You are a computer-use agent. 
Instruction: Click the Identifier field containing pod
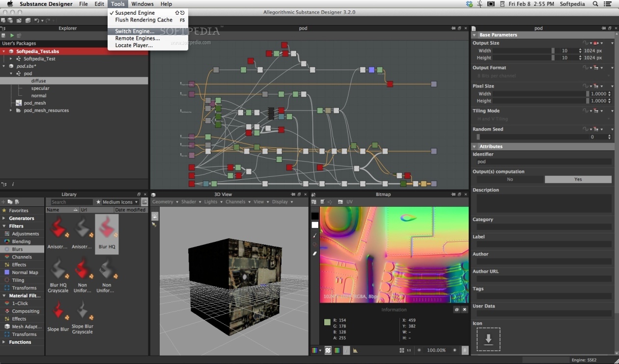pyautogui.click(x=543, y=162)
